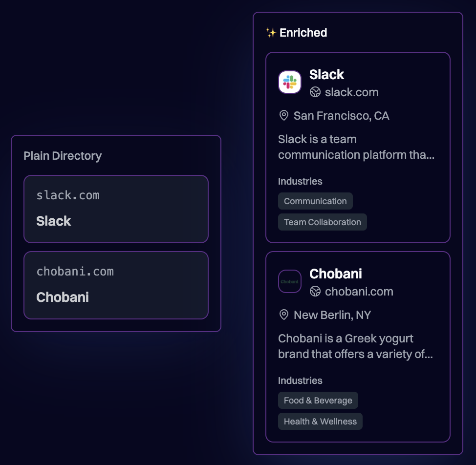Toggle the Health & Wellness tag
Screen dimensions: 476x465
coord(320,421)
